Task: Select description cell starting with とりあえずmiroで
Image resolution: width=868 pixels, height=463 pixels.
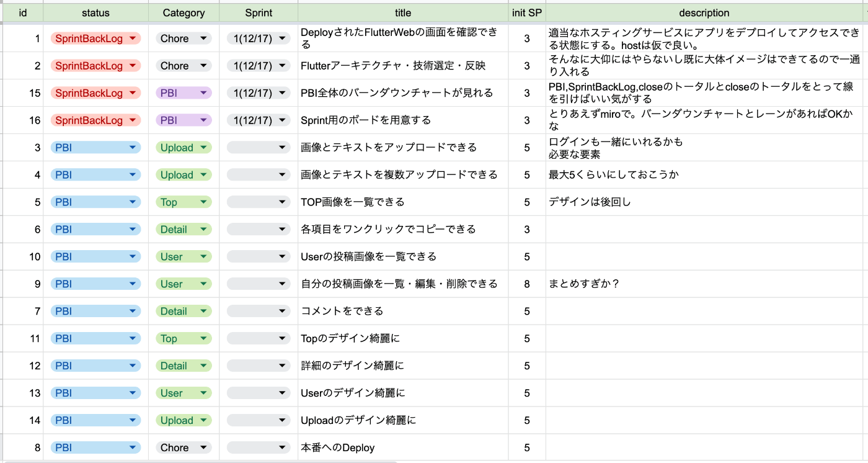Action: [704, 120]
